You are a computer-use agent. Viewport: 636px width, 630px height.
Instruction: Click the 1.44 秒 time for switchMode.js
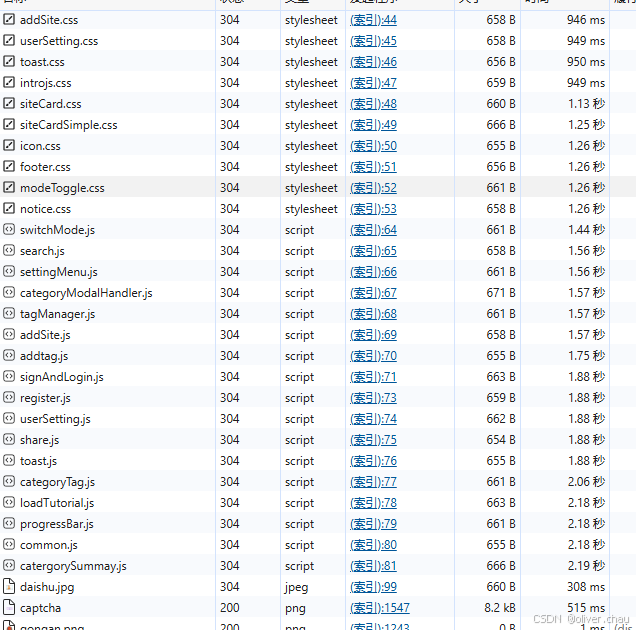587,230
